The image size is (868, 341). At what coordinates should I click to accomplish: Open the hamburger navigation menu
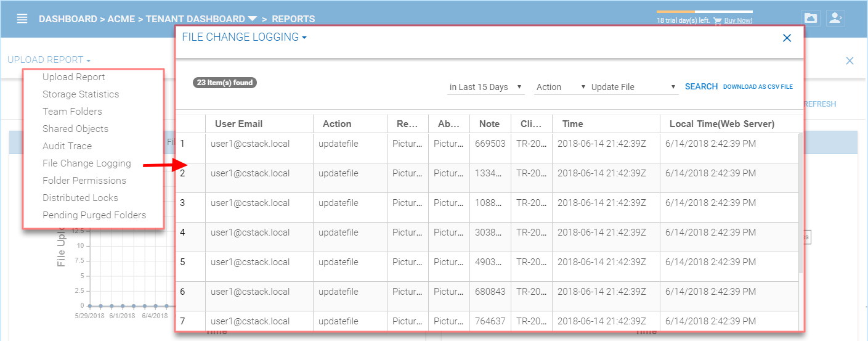22,18
